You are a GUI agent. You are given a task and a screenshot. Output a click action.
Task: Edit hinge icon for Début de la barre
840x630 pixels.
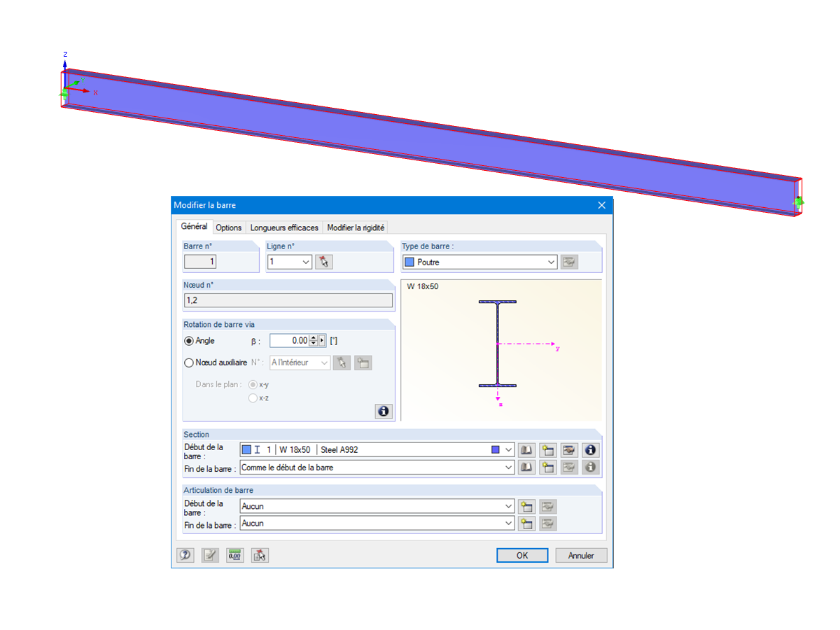(x=547, y=506)
